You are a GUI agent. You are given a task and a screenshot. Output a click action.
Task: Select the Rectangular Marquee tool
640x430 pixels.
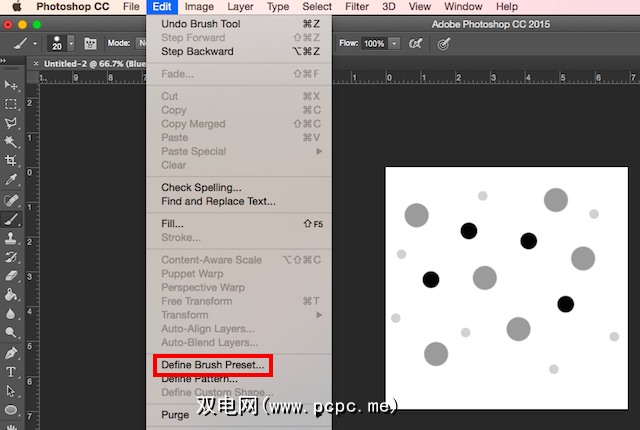pos(12,104)
